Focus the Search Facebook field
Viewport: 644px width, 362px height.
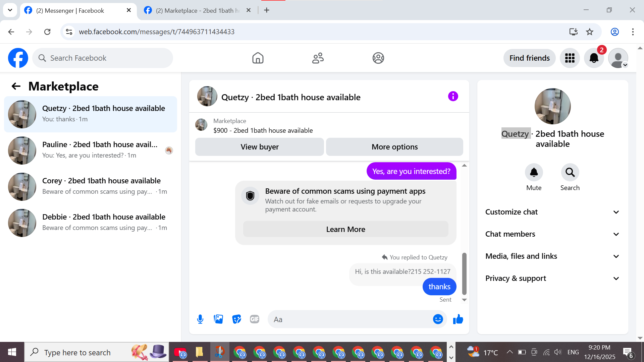[x=103, y=58]
